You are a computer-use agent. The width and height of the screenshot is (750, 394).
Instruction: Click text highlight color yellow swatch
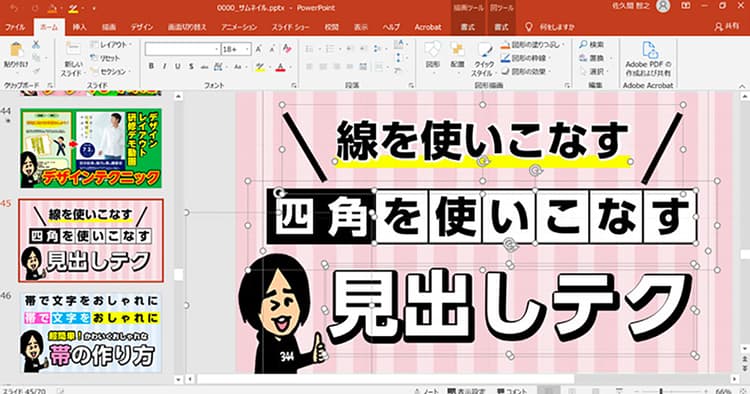[x=260, y=67]
